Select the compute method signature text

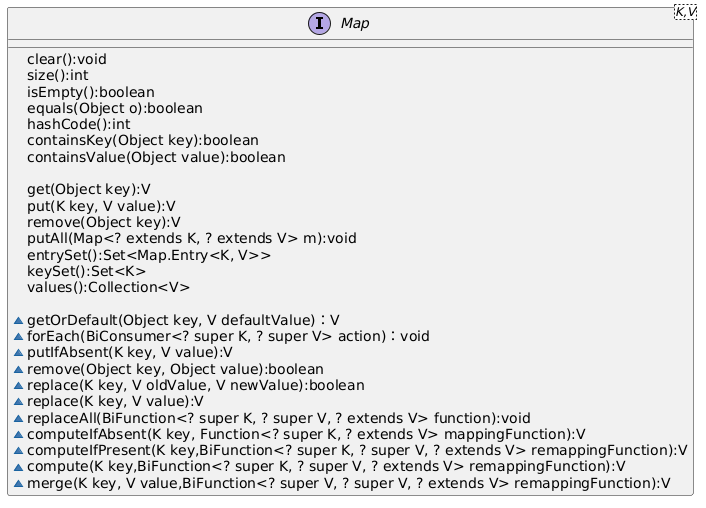(326, 467)
